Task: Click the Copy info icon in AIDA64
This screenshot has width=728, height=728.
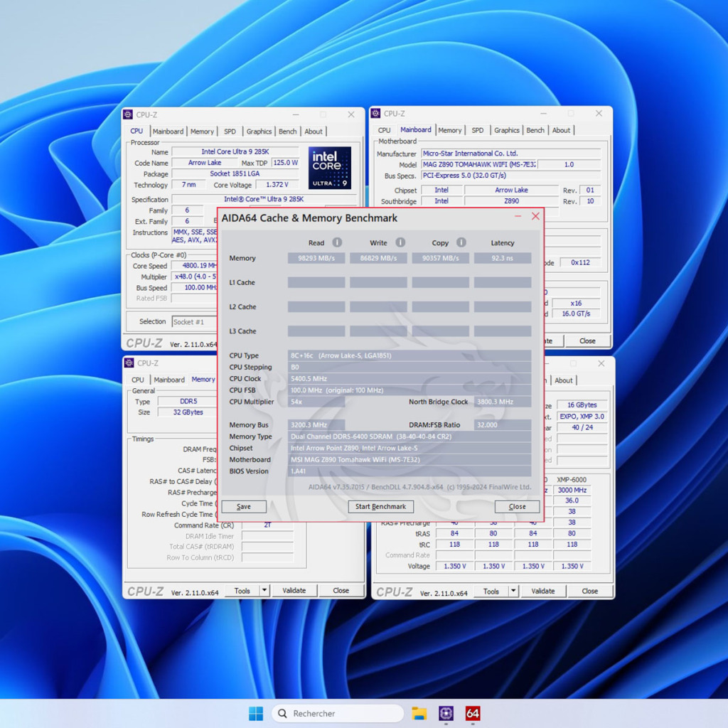Action: [x=461, y=242]
